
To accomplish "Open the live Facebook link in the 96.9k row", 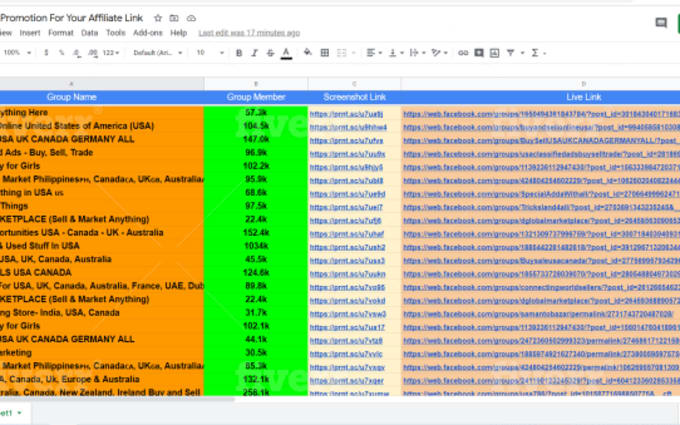I will 542,154.
